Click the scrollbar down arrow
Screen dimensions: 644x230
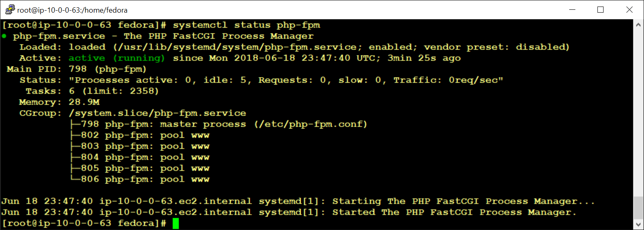(638, 225)
